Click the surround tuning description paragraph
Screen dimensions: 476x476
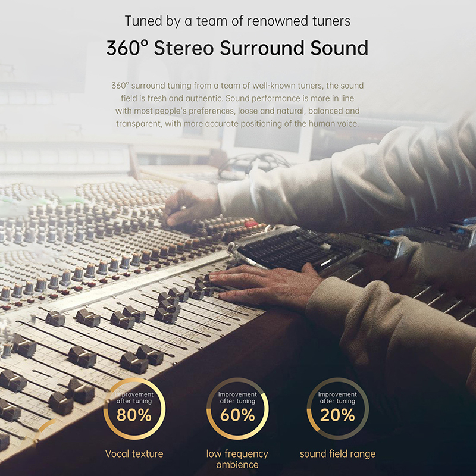[x=237, y=105]
